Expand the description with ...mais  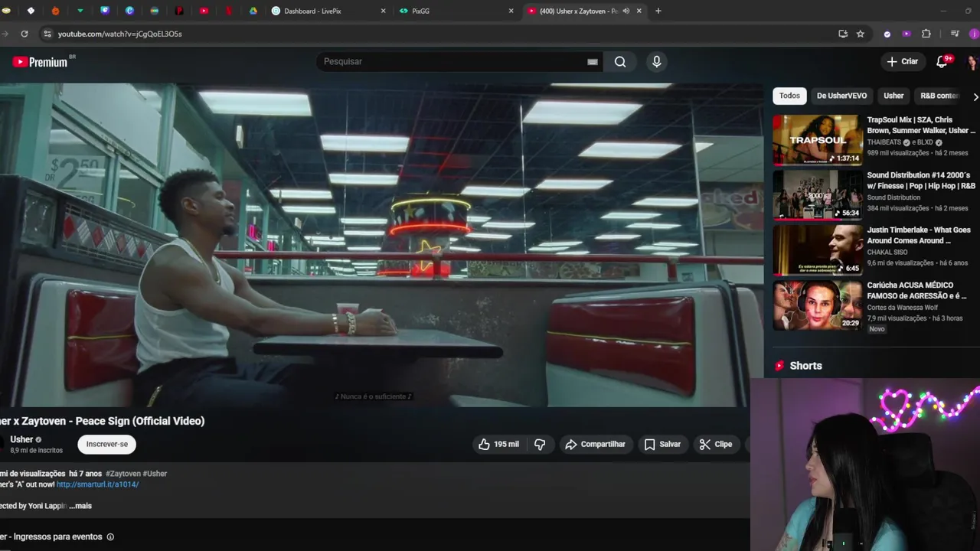click(80, 506)
